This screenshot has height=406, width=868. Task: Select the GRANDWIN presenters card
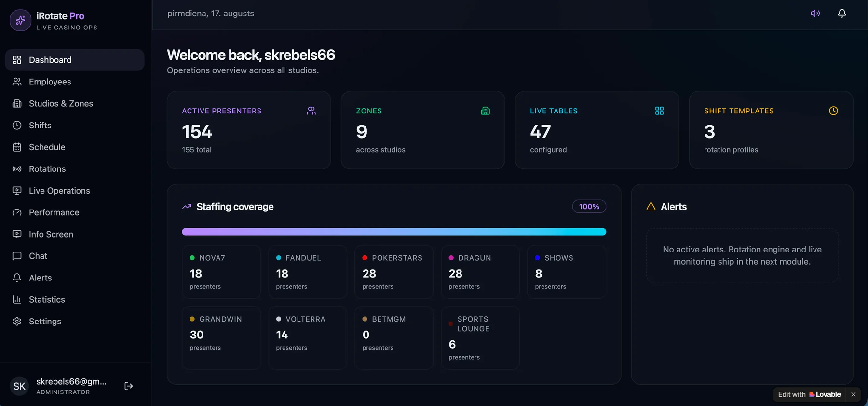pos(221,338)
